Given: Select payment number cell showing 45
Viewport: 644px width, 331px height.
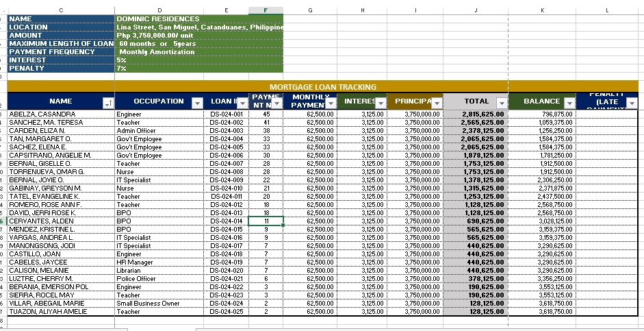Looking at the screenshot, I should [266, 114].
